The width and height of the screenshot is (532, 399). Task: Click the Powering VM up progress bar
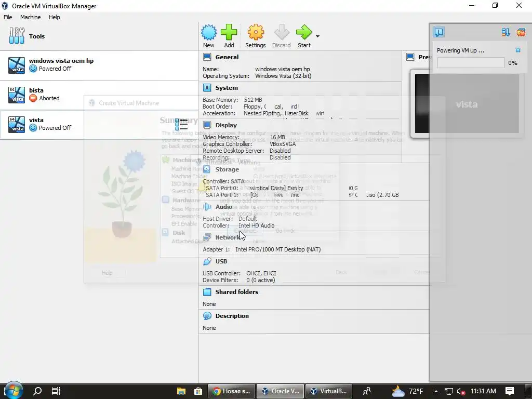click(471, 63)
